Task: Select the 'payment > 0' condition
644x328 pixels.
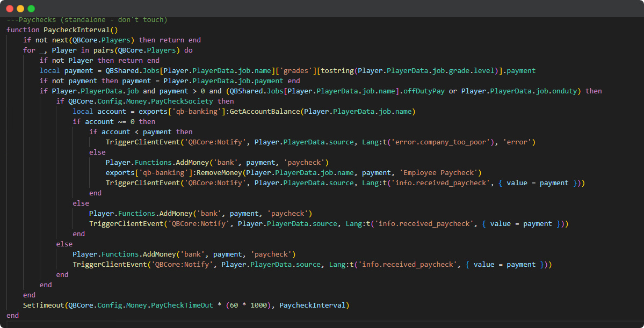Action: click(182, 91)
